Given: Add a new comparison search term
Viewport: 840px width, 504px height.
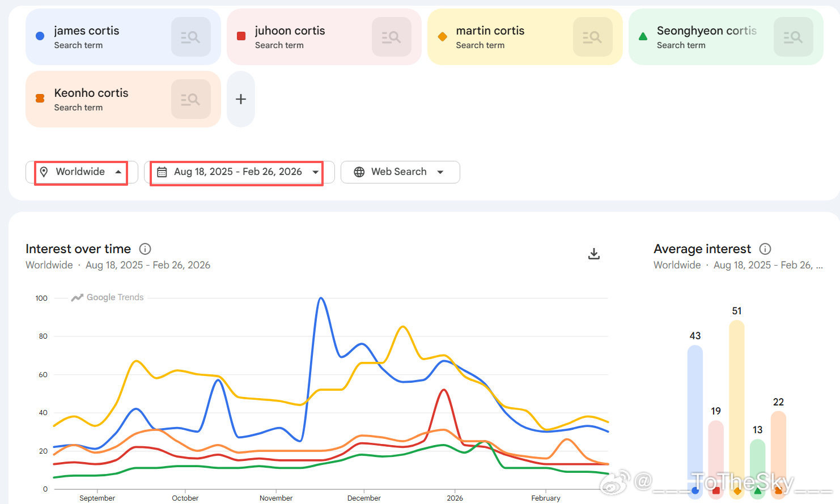Looking at the screenshot, I should pyautogui.click(x=241, y=99).
